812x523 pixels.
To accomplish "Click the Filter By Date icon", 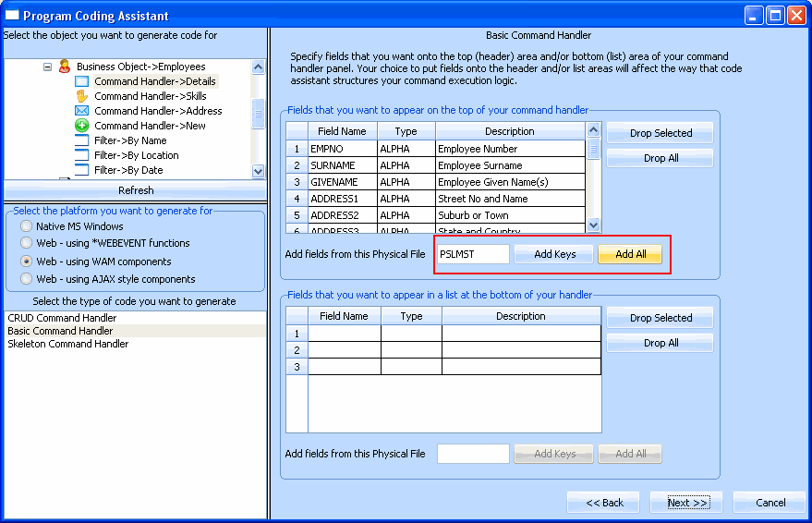I will (x=81, y=170).
